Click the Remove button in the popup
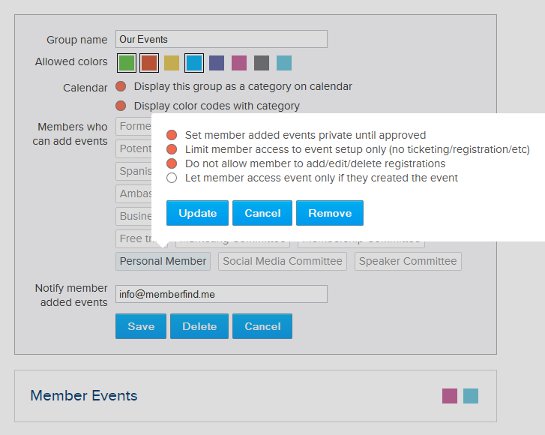The width and height of the screenshot is (545, 435). (330, 213)
